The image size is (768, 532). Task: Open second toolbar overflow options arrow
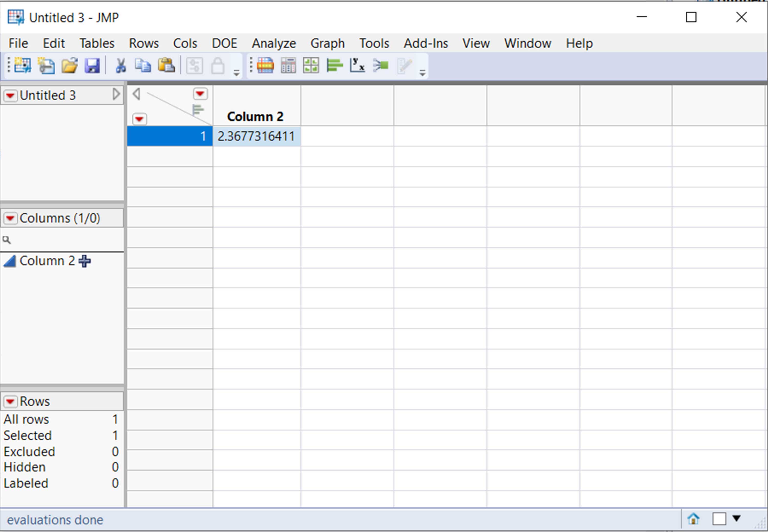(x=422, y=72)
